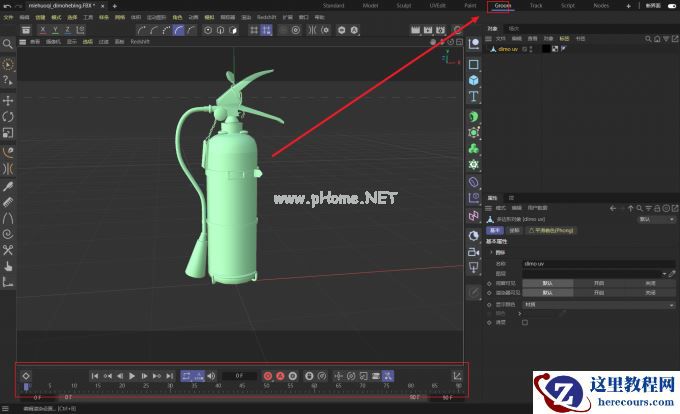Choose the hair Brush tool

click(x=8, y=186)
